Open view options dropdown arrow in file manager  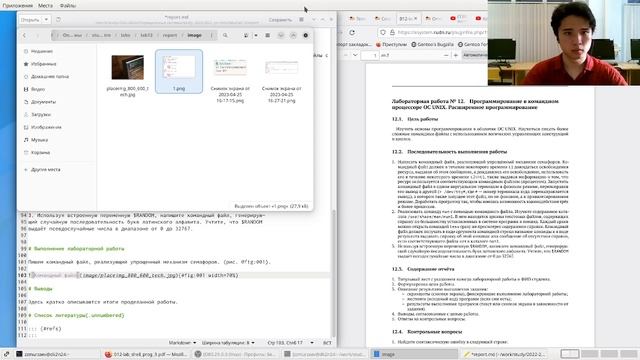coord(256,36)
